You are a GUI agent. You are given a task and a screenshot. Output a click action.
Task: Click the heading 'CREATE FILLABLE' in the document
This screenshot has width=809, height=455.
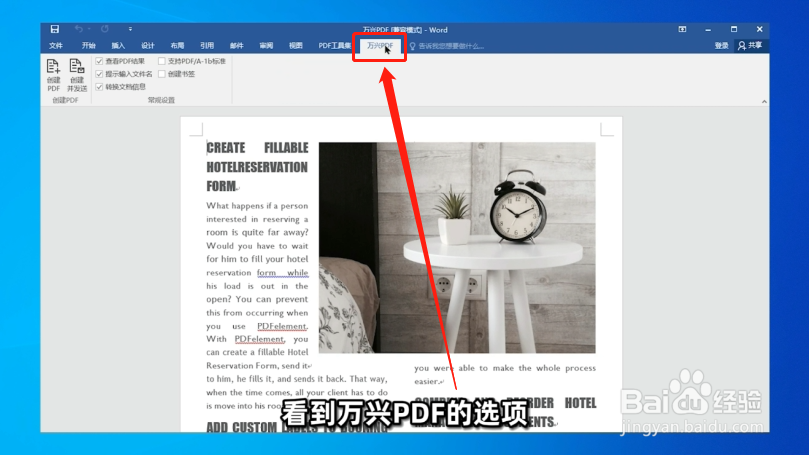click(x=257, y=148)
